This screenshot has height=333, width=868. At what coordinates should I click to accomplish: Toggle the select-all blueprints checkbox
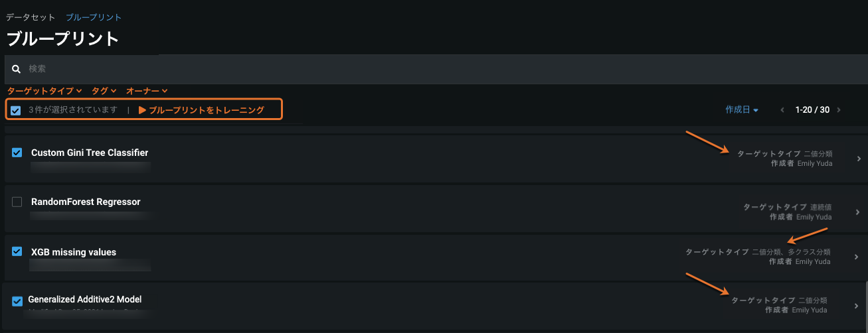coord(16,110)
